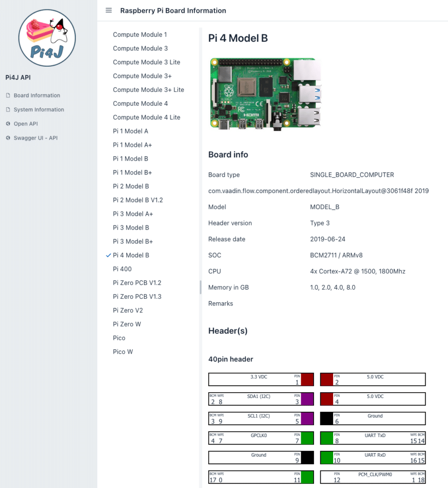Click the SDA1 (I2C) pin 3 box
This screenshot has height=488, width=448.
(261, 399)
